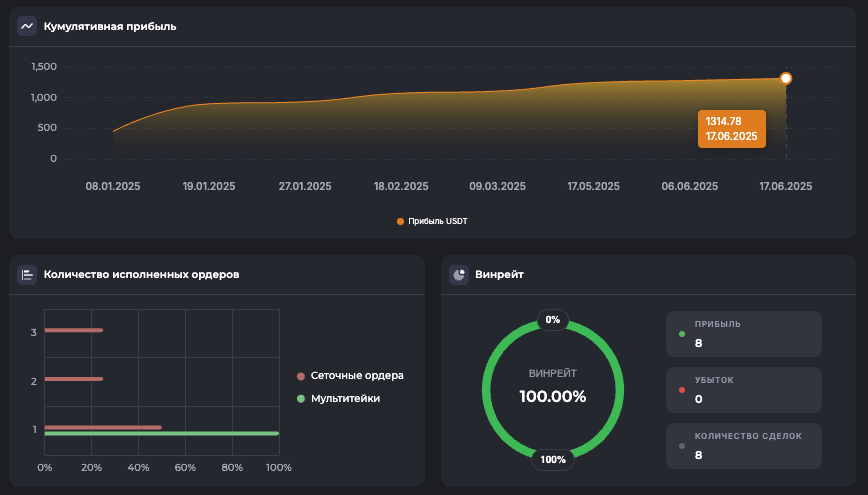Click the 08.01.2025 date on the x-axis

coord(112,186)
